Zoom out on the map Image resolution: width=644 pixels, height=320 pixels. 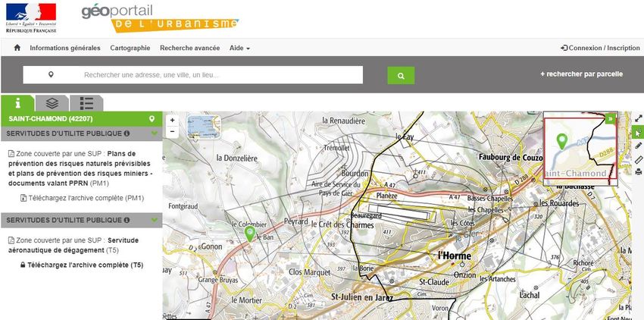[173, 131]
